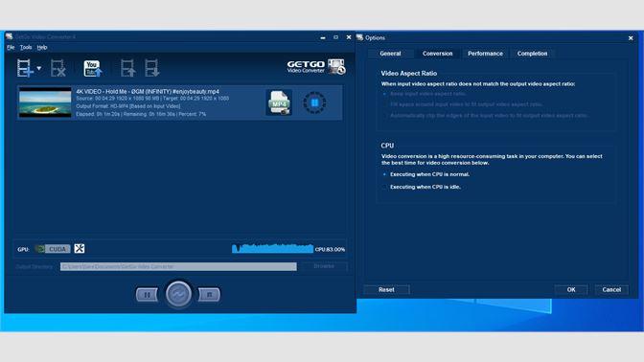Move selected video up in the list
Viewport: 644px width, 362px height.
tap(127, 68)
